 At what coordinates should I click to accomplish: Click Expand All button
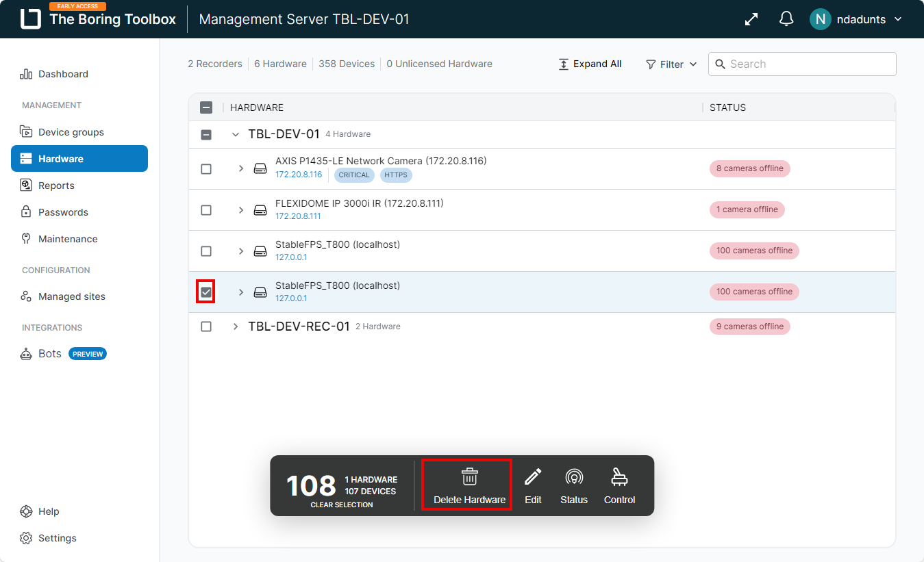(590, 64)
